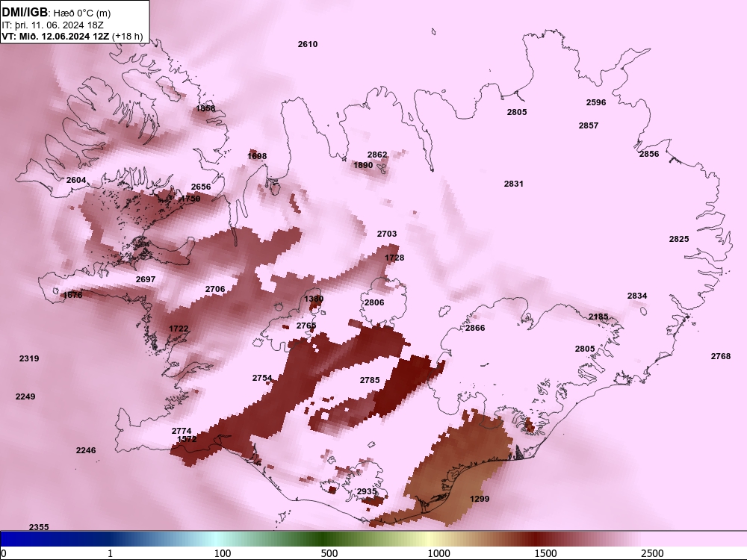
Task: Click the 2768 height value
Action: pos(721,356)
